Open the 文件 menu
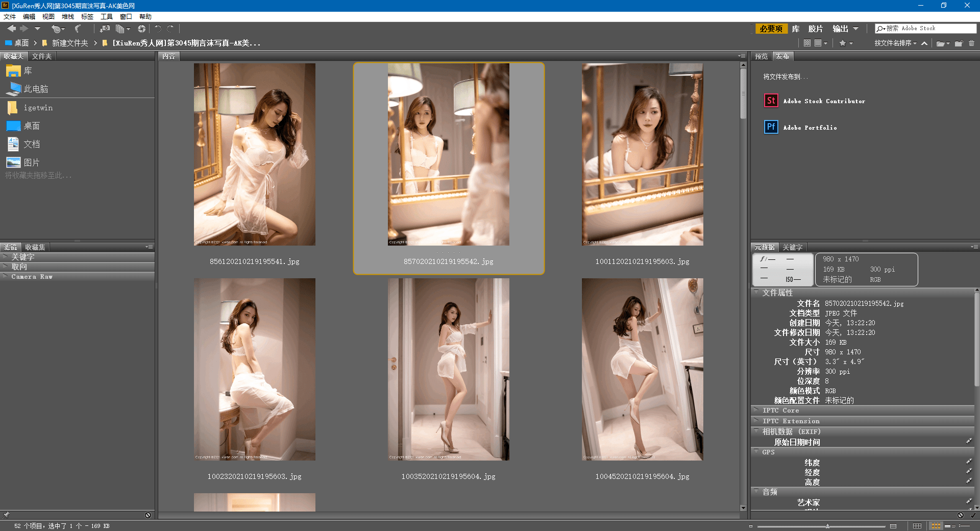The image size is (980, 531). [10, 17]
